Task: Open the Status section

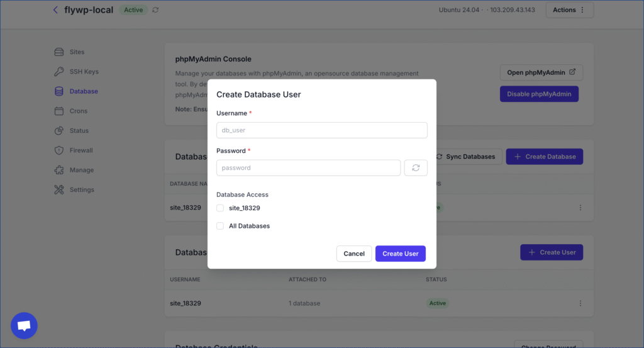Action: (79, 131)
